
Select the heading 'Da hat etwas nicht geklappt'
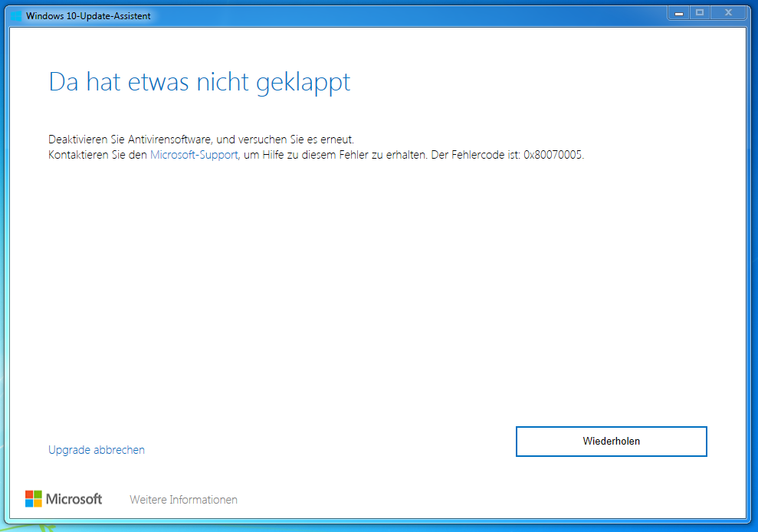coord(199,82)
